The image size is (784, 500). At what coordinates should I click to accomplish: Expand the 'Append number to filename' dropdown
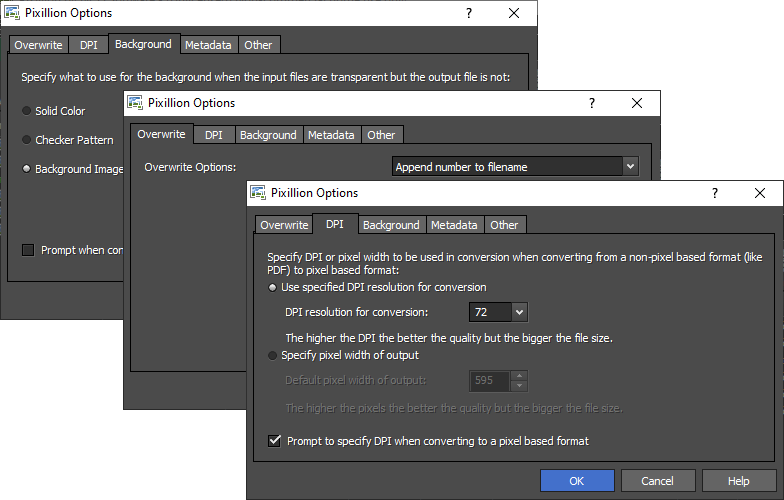(629, 166)
